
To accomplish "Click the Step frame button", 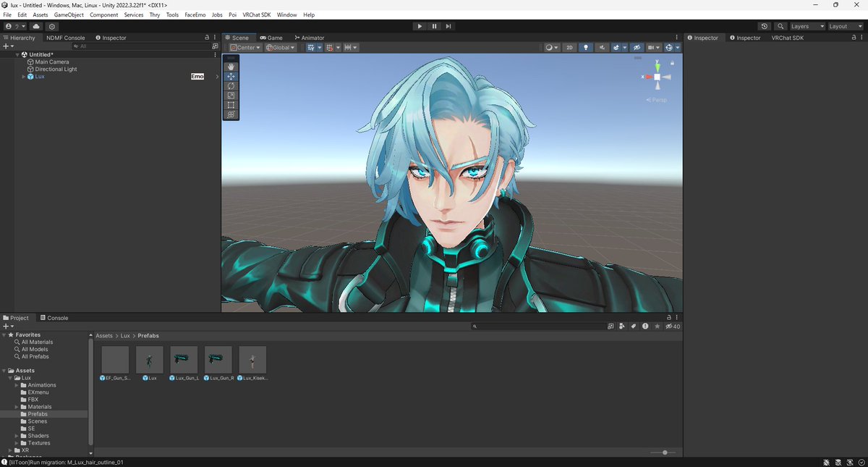I will (448, 26).
